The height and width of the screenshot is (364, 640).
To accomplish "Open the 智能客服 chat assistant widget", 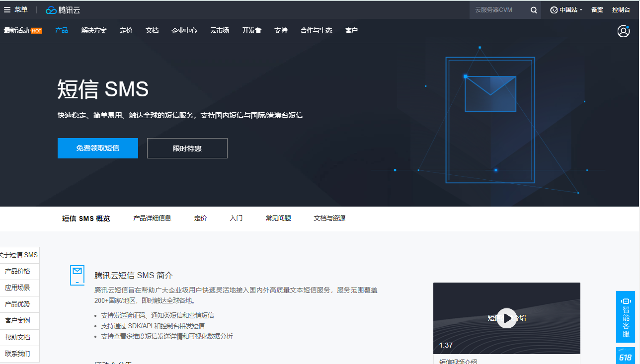I will [626, 316].
